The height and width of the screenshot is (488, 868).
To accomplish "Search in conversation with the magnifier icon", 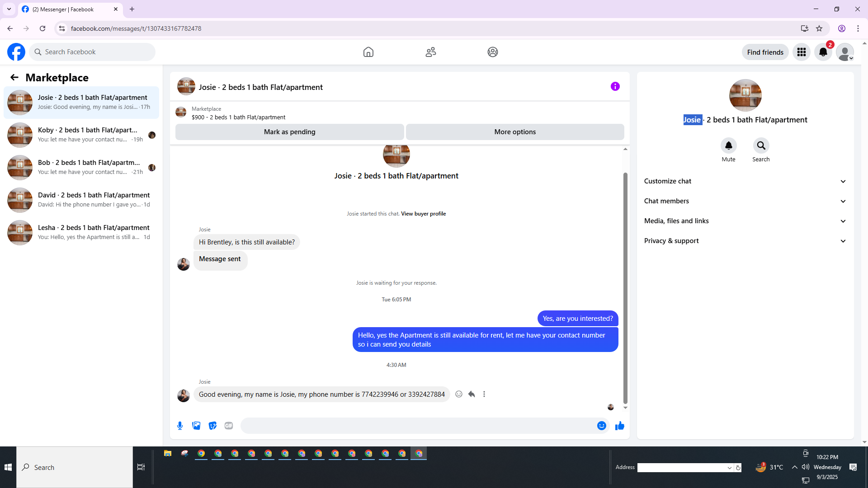I will (761, 145).
